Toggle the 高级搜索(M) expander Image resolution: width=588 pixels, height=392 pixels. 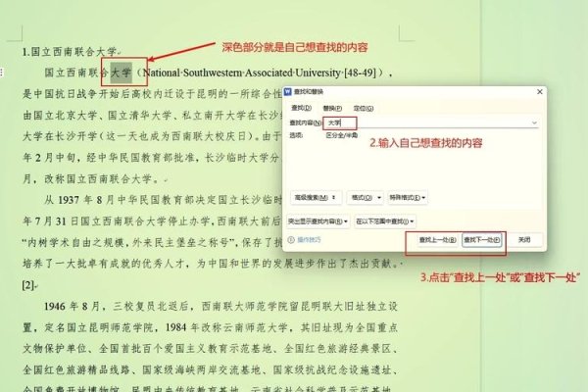click(316, 197)
